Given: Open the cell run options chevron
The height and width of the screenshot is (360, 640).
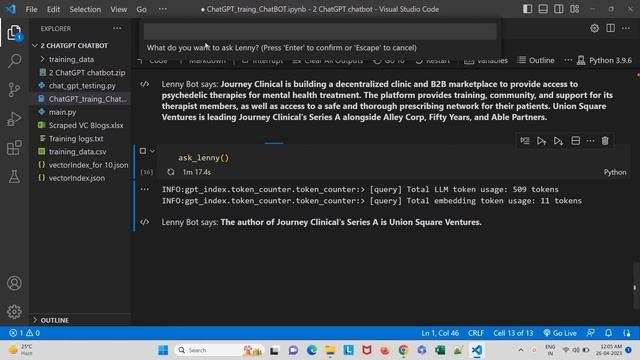Looking at the screenshot, I should (152, 151).
